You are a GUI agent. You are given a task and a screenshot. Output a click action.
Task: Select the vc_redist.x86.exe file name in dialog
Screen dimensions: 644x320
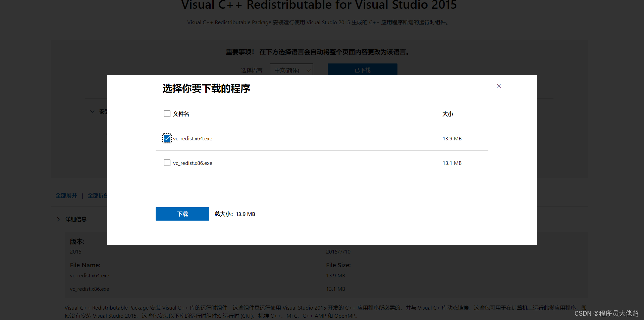tap(193, 163)
